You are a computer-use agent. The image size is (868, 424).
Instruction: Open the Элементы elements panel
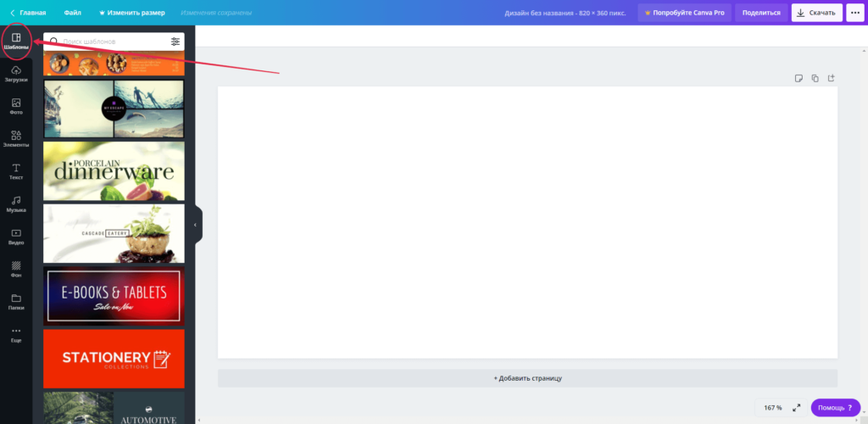coord(16,138)
